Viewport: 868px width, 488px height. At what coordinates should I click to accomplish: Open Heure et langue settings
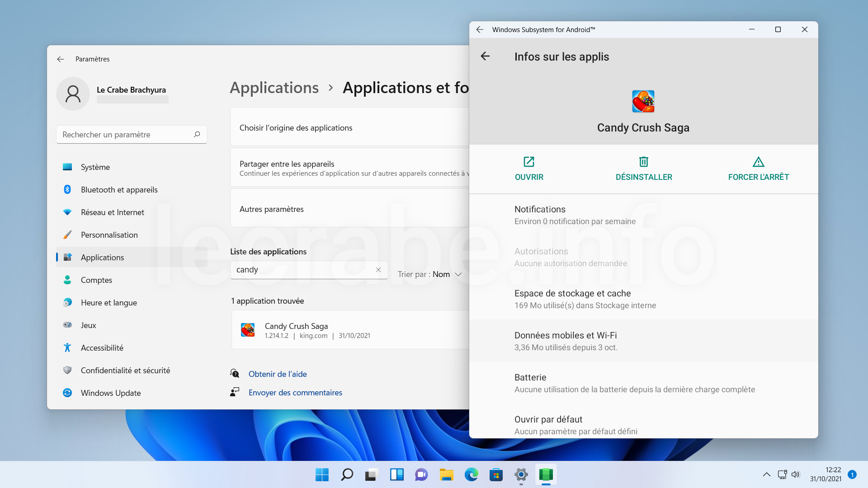(x=132, y=303)
